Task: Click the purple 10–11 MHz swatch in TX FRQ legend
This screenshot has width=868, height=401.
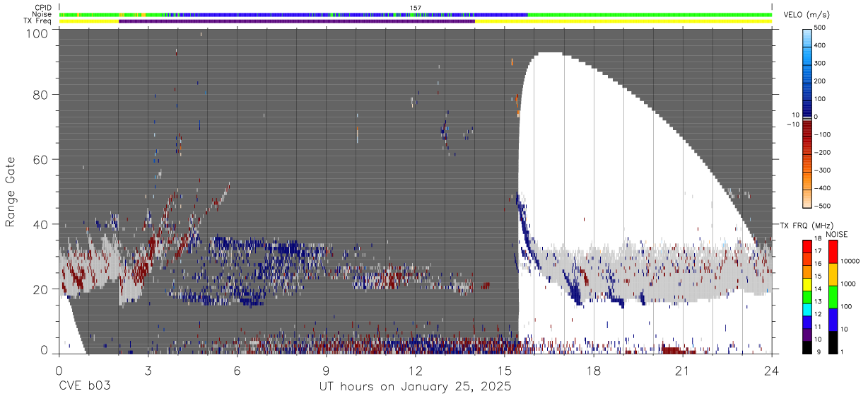Action: click(x=807, y=335)
